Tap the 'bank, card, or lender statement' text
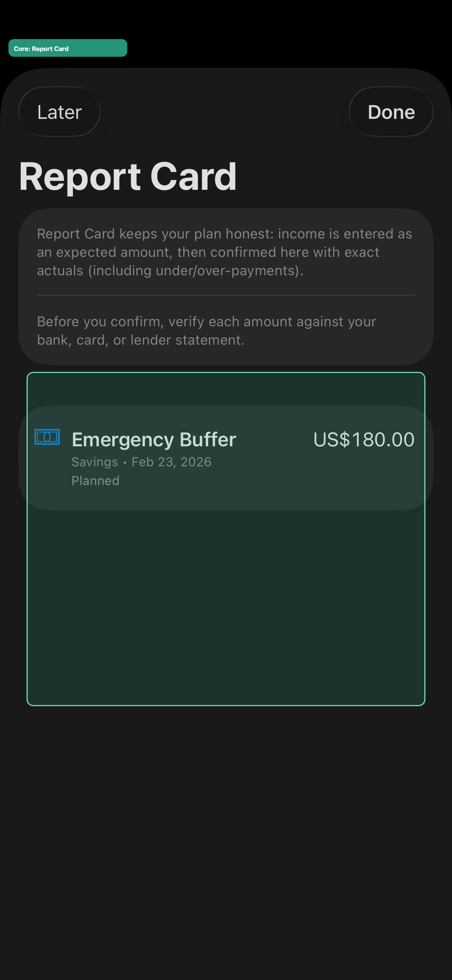 coord(140,340)
